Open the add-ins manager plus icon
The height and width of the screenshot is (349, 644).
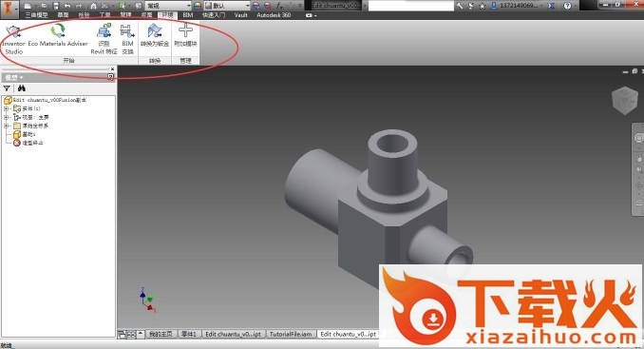pyautogui.click(x=185, y=35)
